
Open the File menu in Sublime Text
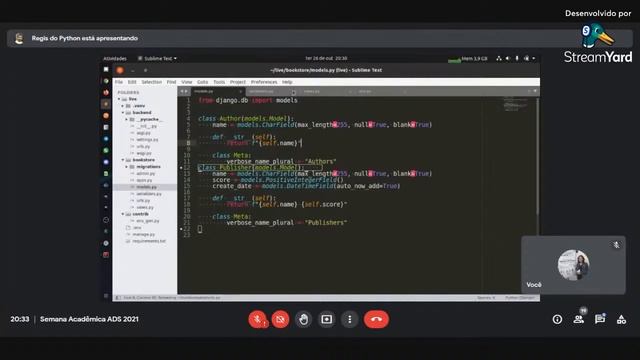(119, 82)
